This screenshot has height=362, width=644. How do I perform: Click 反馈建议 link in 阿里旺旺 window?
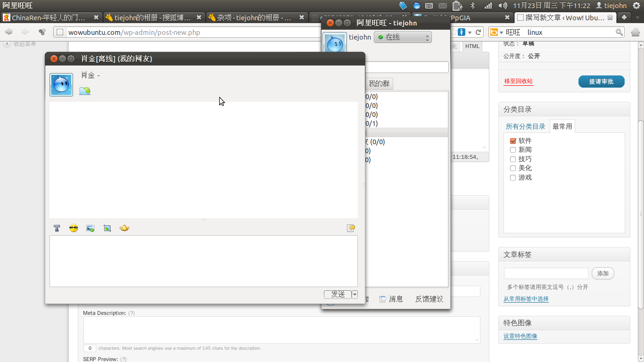click(x=429, y=299)
